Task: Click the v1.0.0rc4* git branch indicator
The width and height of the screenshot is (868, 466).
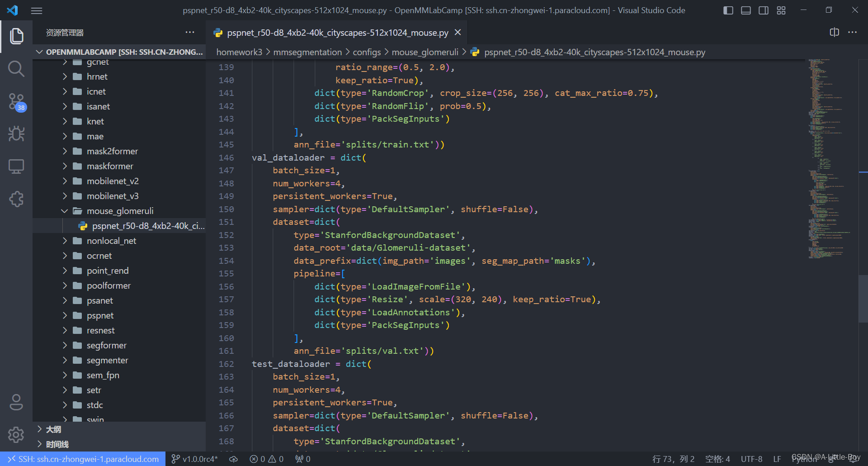Action: (195, 459)
